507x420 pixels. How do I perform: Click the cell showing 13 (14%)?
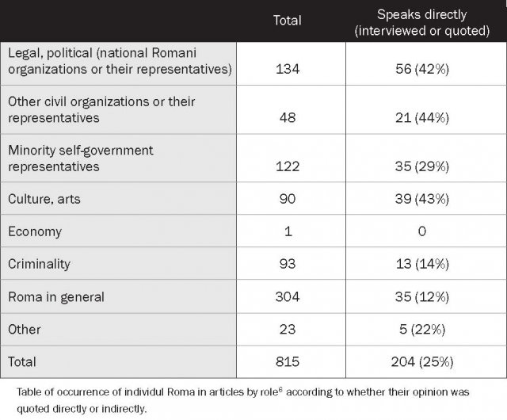(x=422, y=264)
